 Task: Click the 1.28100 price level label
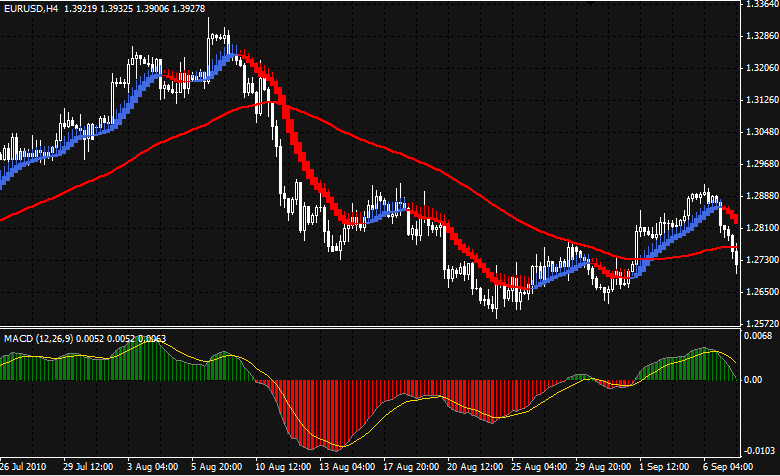click(x=762, y=228)
